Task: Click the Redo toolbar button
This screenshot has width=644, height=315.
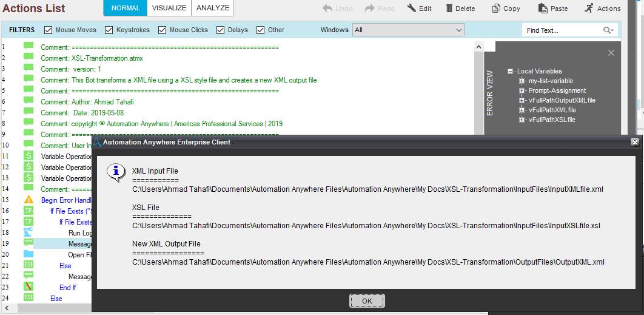Action: click(380, 8)
